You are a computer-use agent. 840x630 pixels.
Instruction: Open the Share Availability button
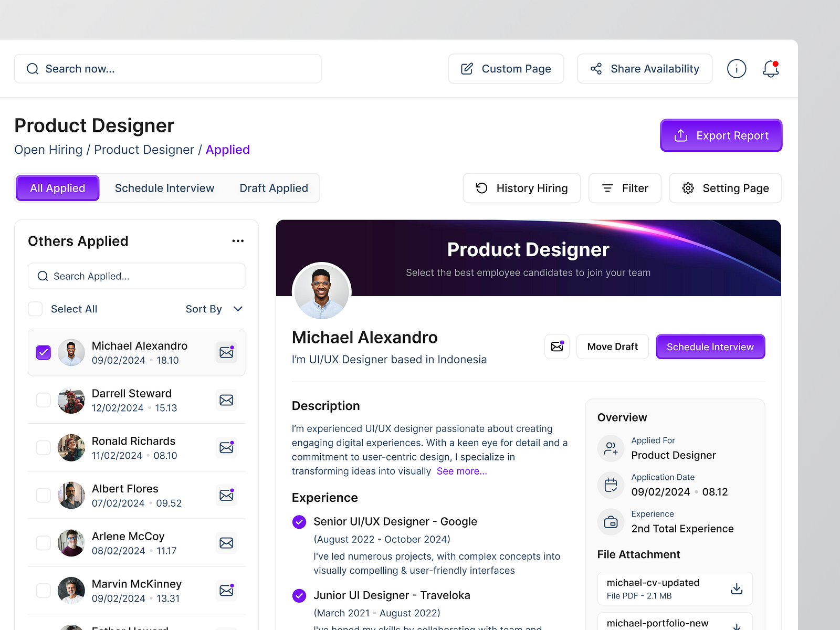[644, 69]
